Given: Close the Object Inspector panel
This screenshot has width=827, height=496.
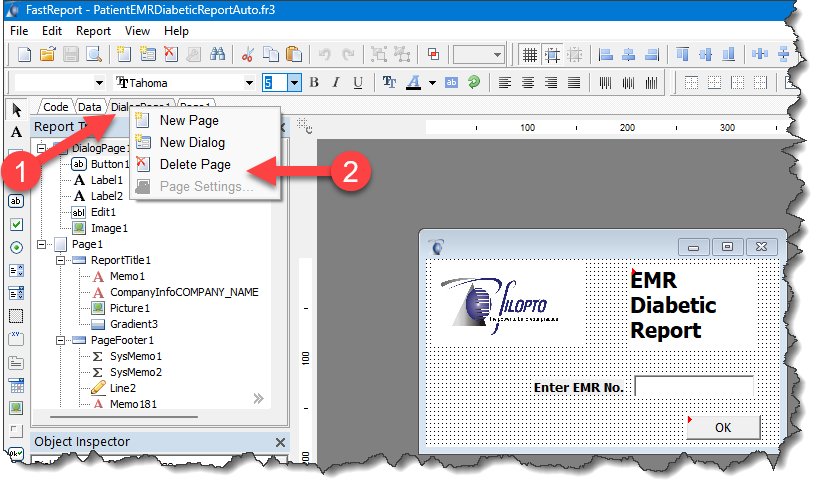Looking at the screenshot, I should (x=281, y=442).
